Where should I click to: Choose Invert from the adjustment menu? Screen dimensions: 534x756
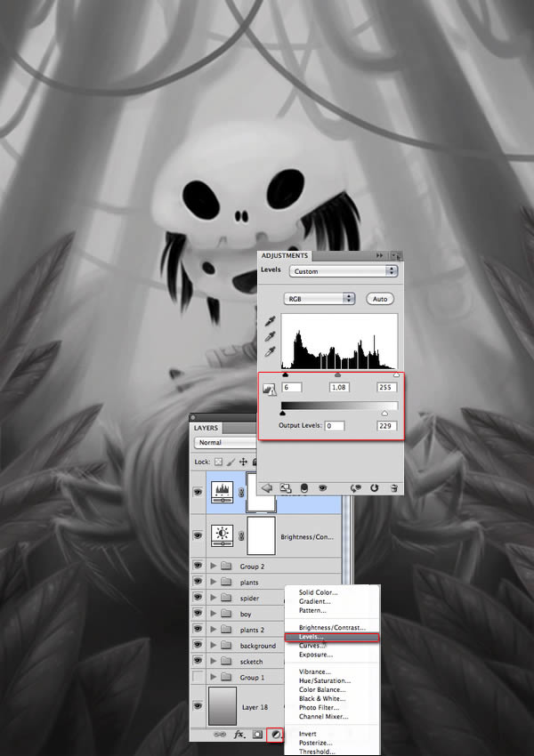pos(308,734)
